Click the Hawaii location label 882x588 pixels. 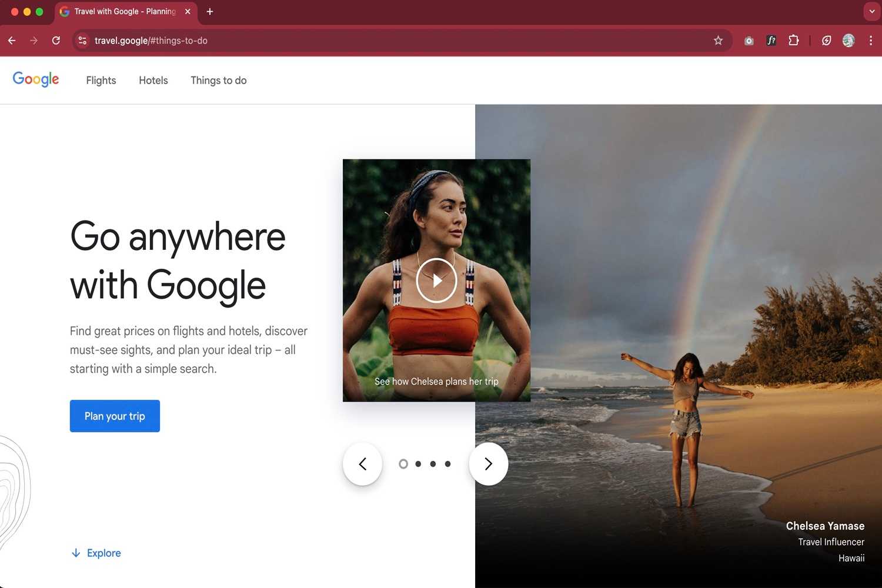[x=851, y=558]
